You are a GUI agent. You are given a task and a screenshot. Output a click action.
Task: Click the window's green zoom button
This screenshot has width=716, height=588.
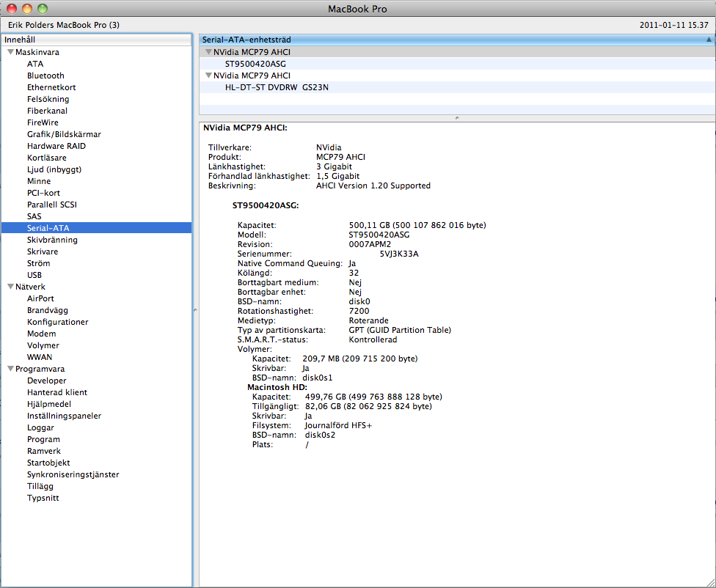click(x=43, y=9)
